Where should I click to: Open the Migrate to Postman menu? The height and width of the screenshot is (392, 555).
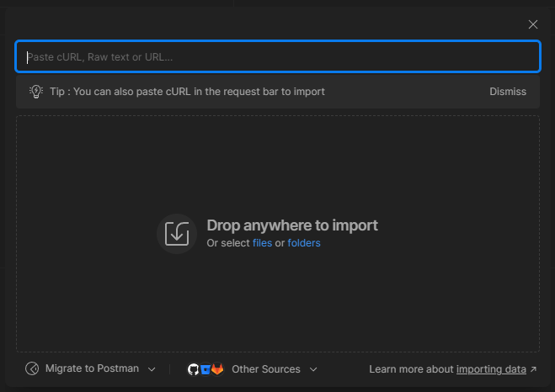90,368
